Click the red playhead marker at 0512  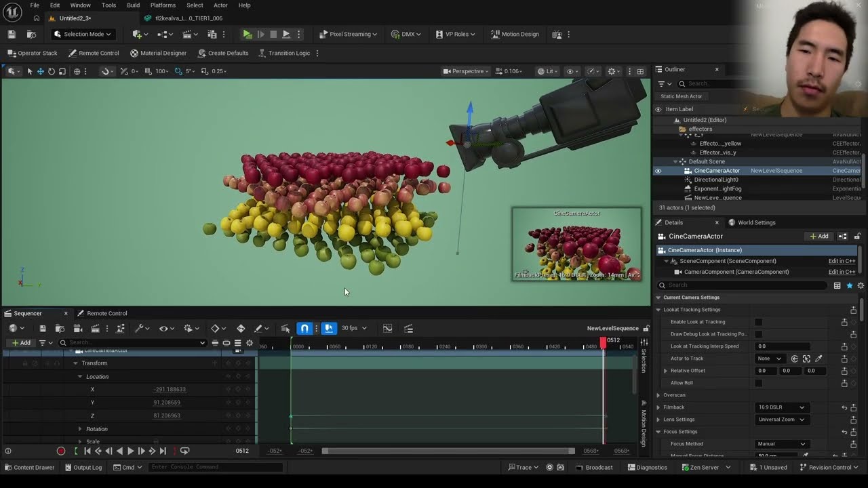tap(603, 343)
